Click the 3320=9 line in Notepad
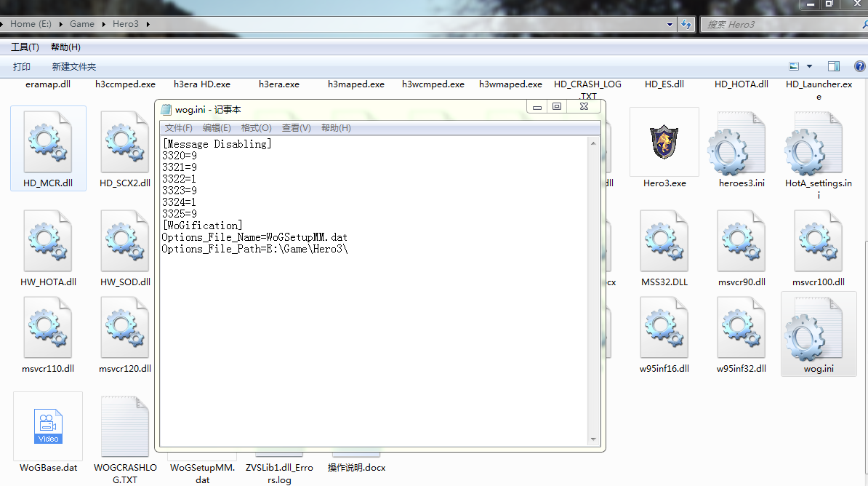 [x=180, y=156]
